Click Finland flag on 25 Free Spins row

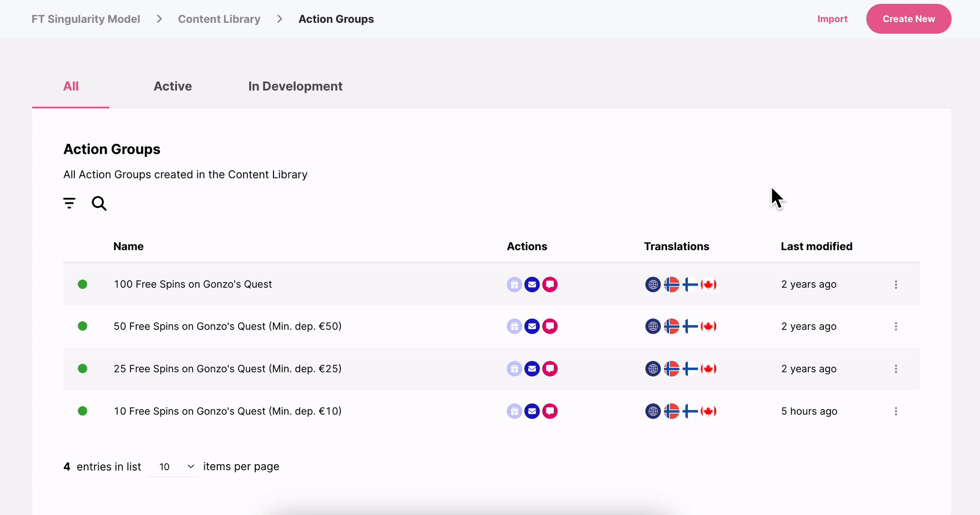click(690, 369)
